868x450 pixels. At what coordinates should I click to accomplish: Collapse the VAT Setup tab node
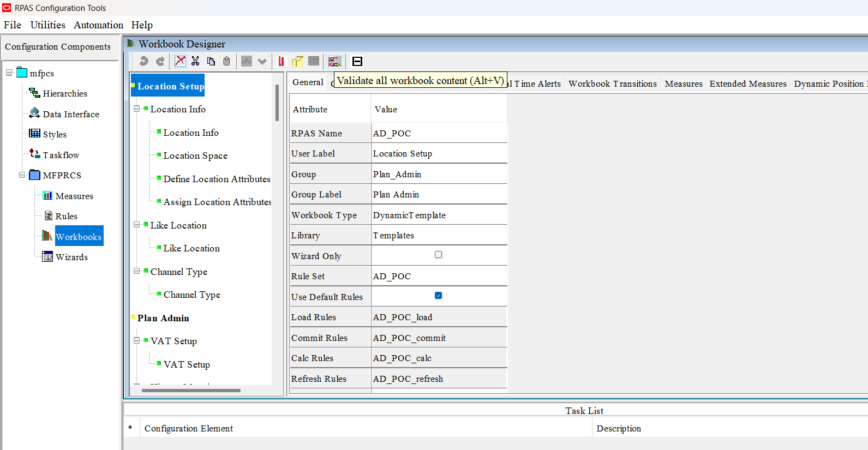(x=137, y=340)
